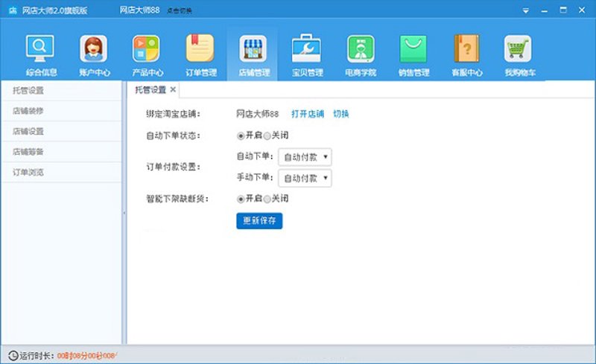
Task: Enable 自动下单状态 with the 开启 radio
Action: coord(241,135)
